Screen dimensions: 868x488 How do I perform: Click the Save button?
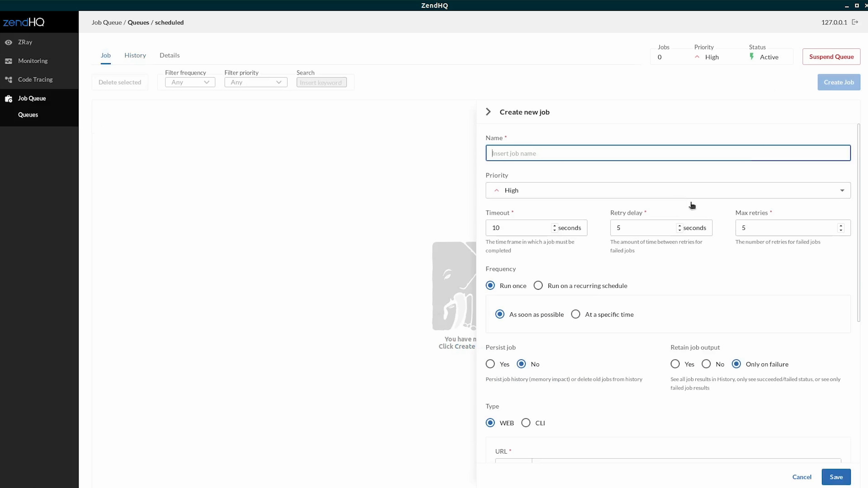point(836,477)
